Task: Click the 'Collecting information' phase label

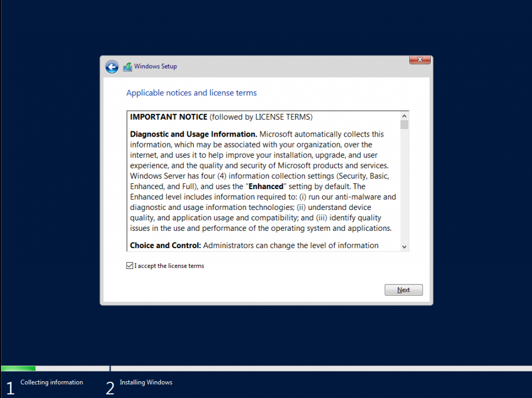Action: tap(51, 382)
